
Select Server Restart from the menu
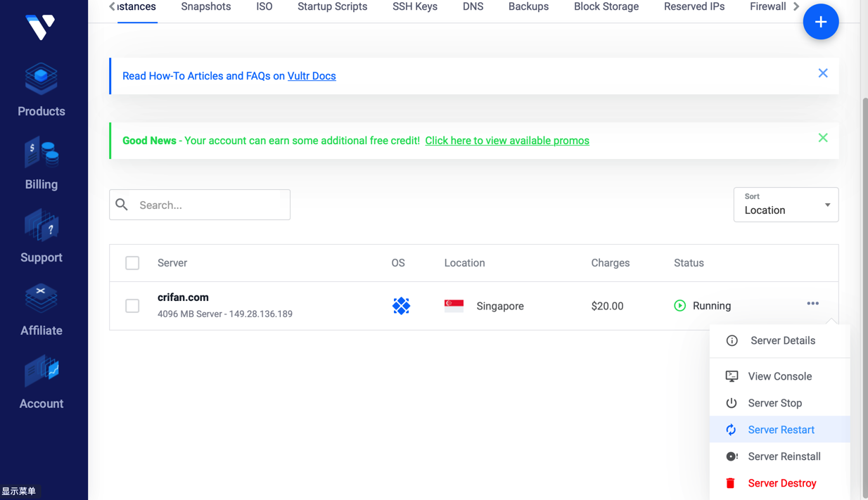click(x=780, y=430)
